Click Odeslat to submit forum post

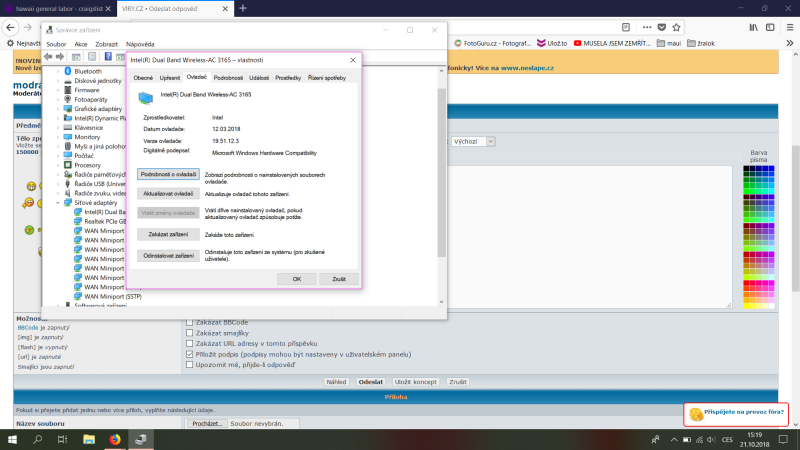(370, 382)
